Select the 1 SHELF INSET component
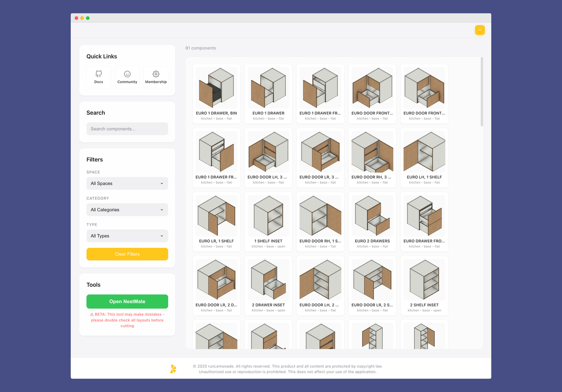562x392 pixels. pyautogui.click(x=268, y=214)
